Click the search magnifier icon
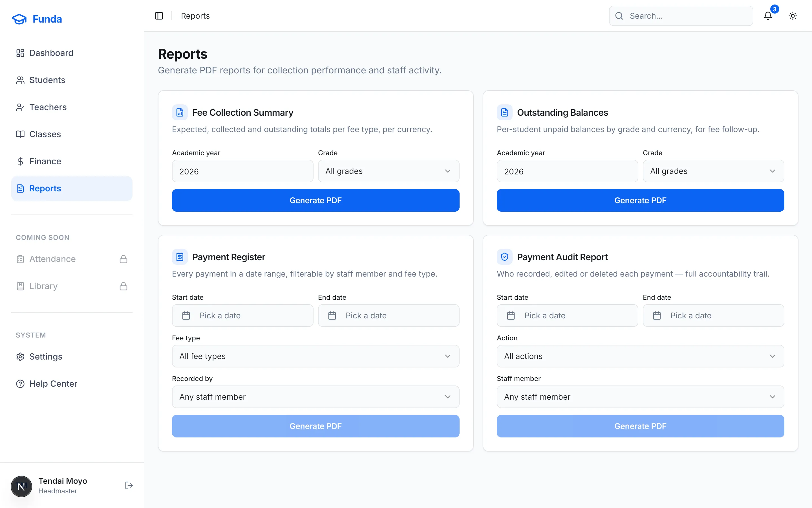This screenshot has width=812, height=508. (619, 16)
